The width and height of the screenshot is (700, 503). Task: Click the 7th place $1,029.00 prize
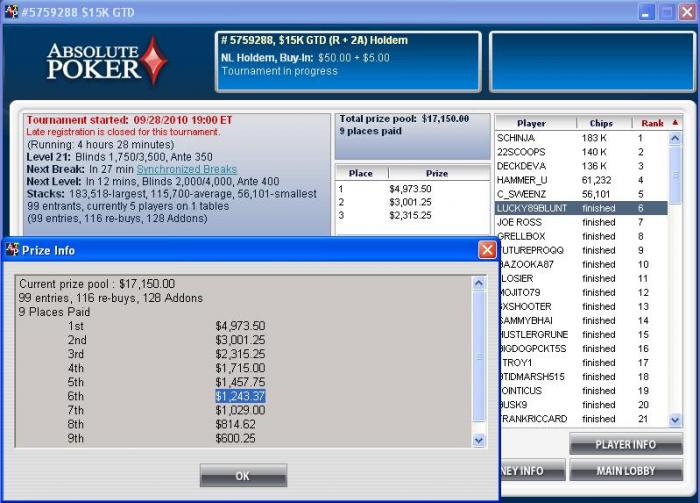tap(240, 410)
